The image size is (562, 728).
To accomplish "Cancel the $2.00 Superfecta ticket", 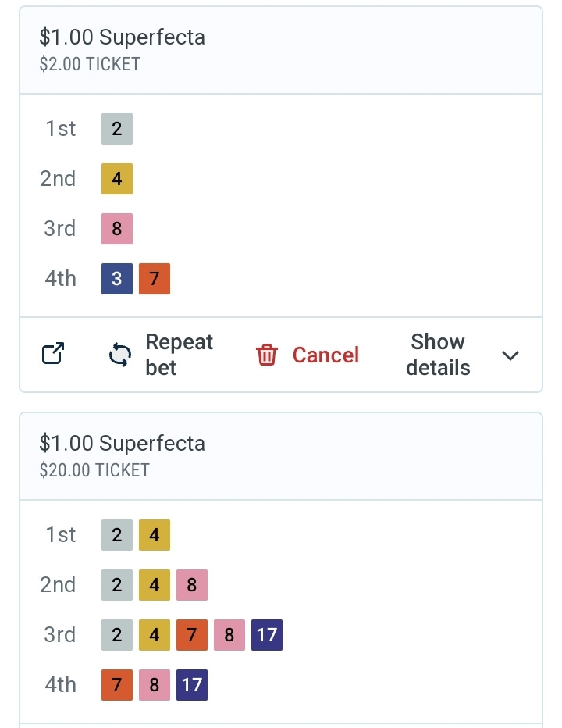I will (308, 355).
